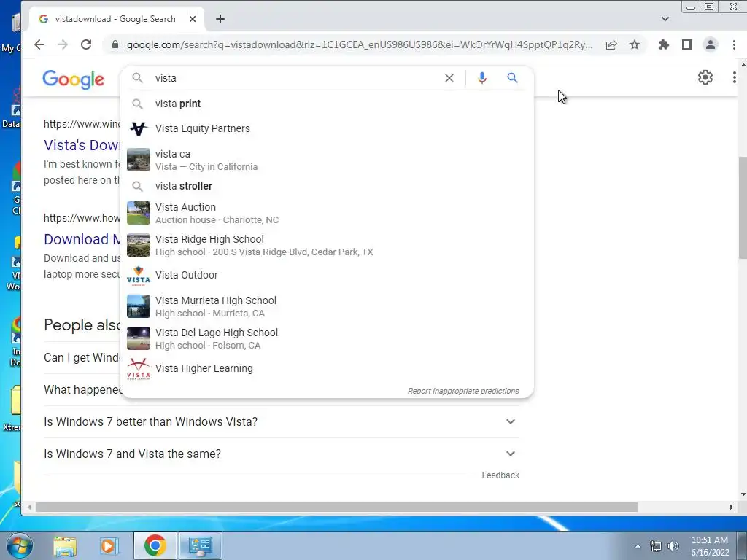Click the Vista Auction thumbnail image

[x=139, y=213]
